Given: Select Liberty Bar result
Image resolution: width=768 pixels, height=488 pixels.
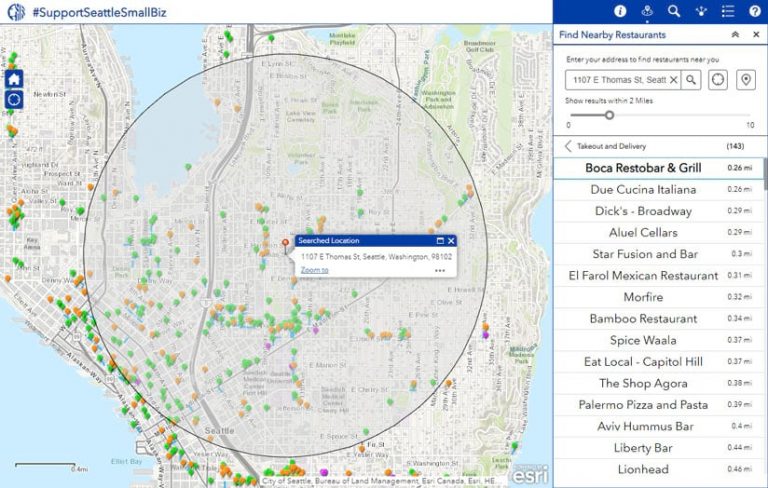Looking at the screenshot, I should point(658,448).
